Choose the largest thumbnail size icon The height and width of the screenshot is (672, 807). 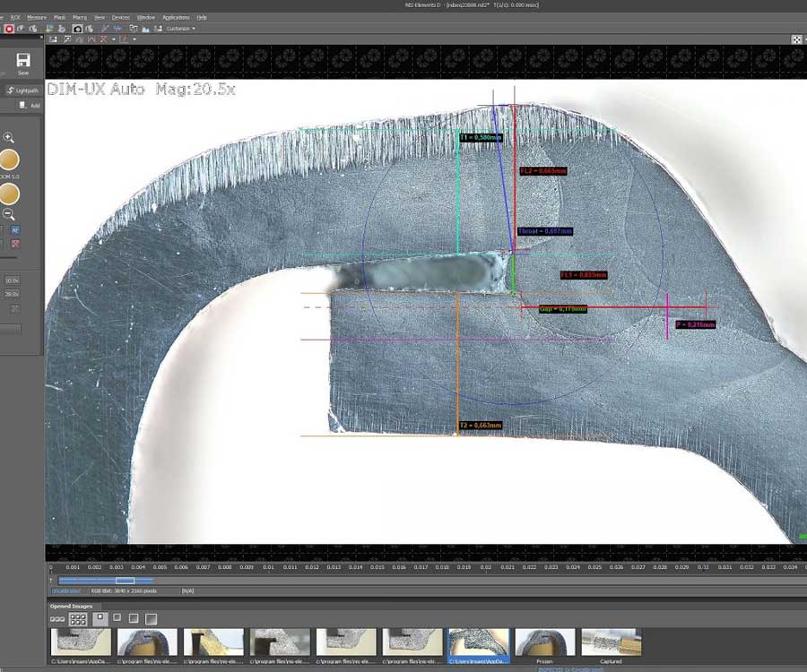151,618
